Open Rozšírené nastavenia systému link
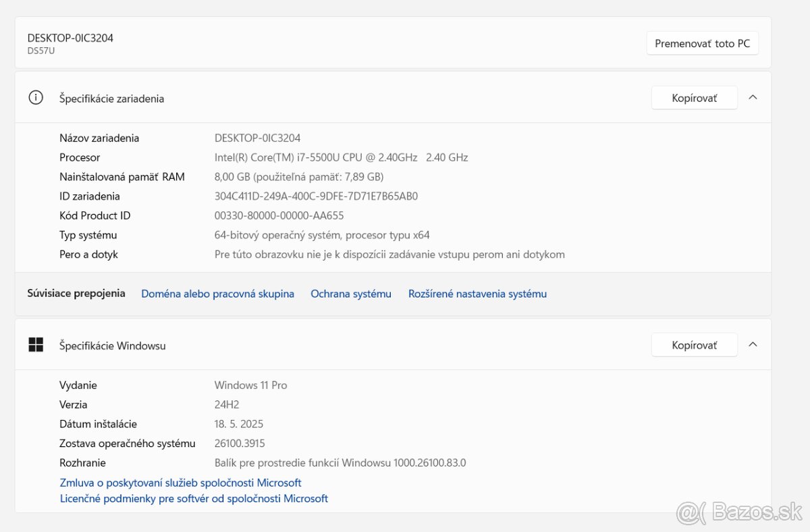The width and height of the screenshot is (810, 532). click(x=477, y=293)
